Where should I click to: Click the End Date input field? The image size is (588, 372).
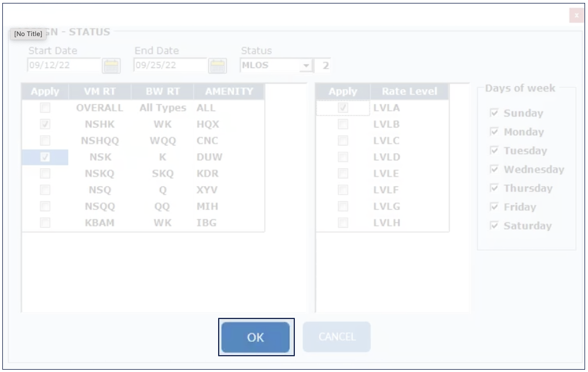click(170, 65)
